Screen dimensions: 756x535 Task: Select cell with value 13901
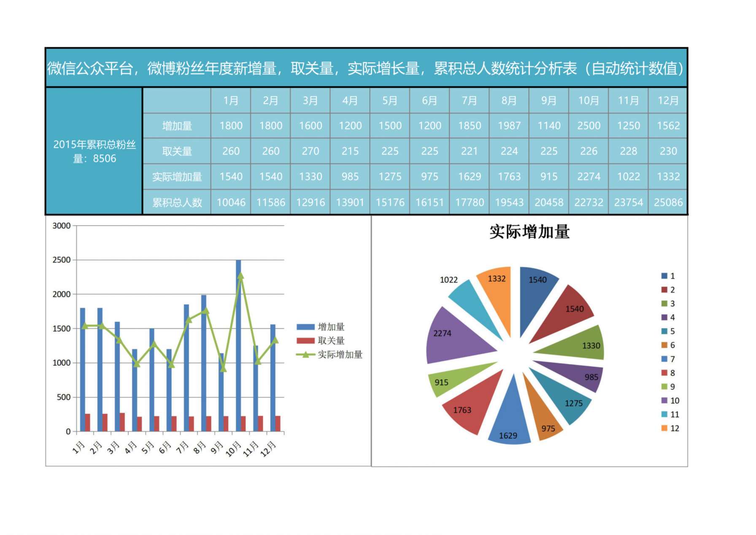pos(350,202)
